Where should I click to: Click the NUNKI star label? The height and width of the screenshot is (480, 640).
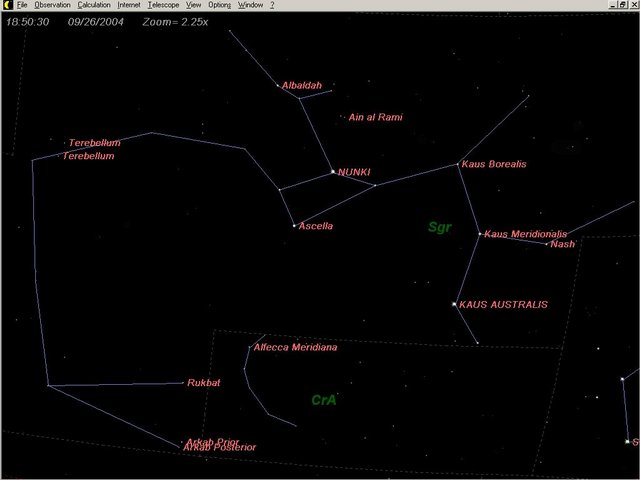[354, 172]
